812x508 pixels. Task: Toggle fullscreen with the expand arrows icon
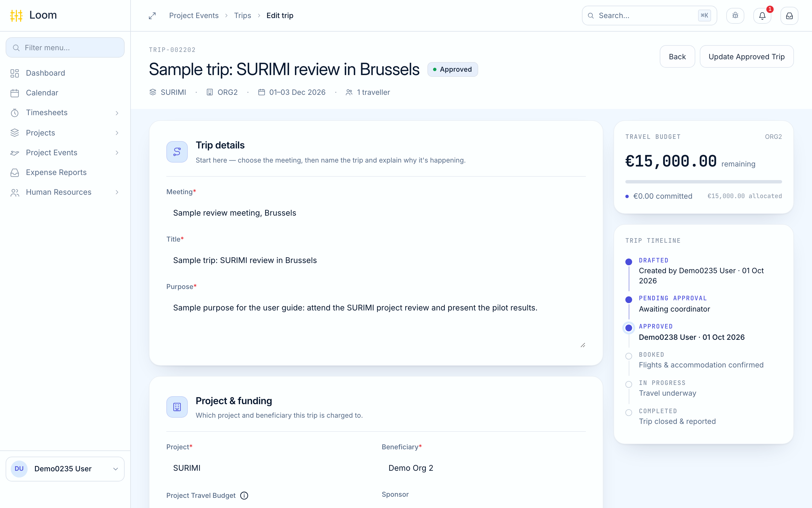(152, 16)
